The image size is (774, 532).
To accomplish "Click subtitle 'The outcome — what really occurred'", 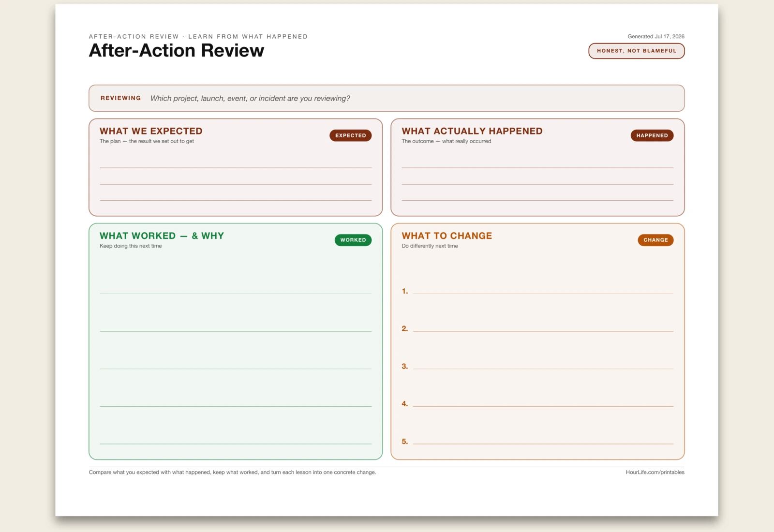I will [x=446, y=141].
